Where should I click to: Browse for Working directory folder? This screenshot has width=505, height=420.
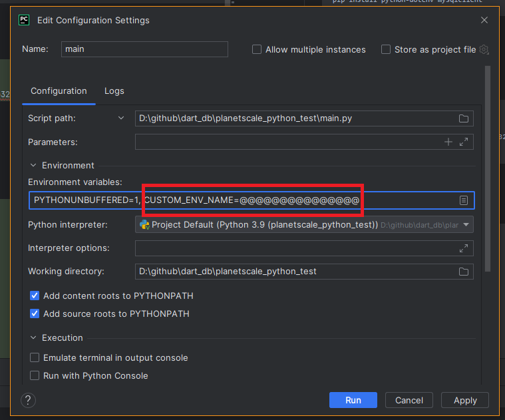coord(464,272)
